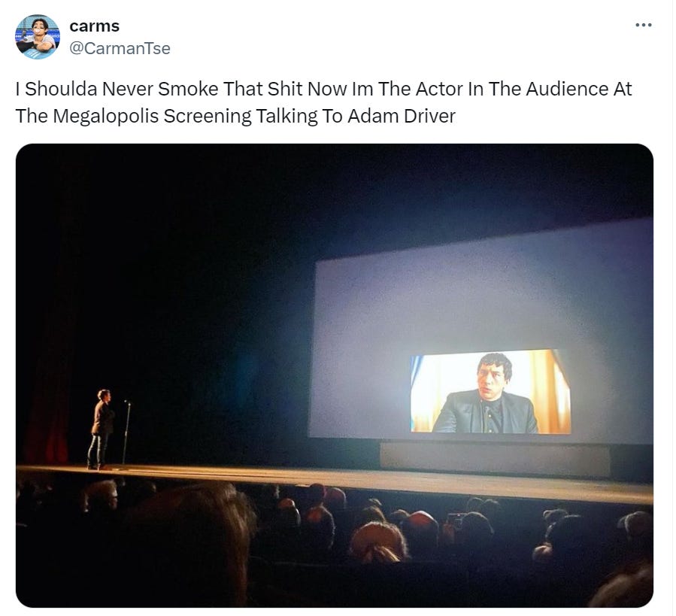Click the first line of tweet text

click(323, 89)
